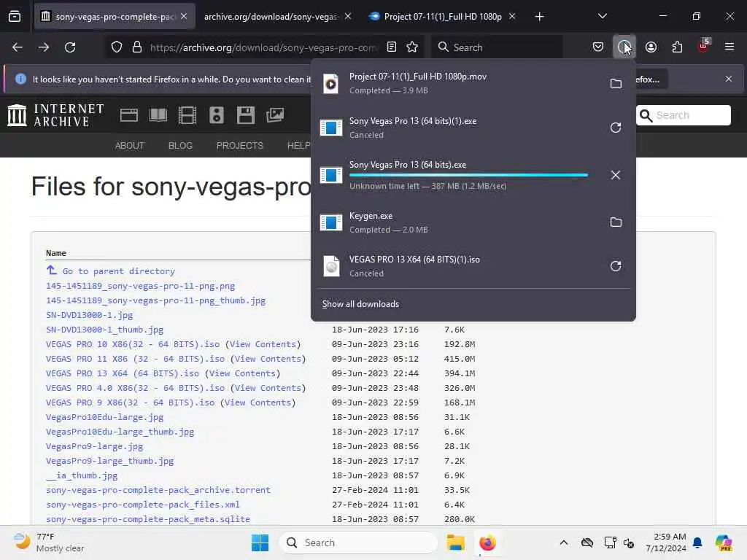The width and height of the screenshot is (747, 560).
Task: Cancel the Sony Vegas Pro 13 (64 bits).exe download
Action: [x=616, y=175]
